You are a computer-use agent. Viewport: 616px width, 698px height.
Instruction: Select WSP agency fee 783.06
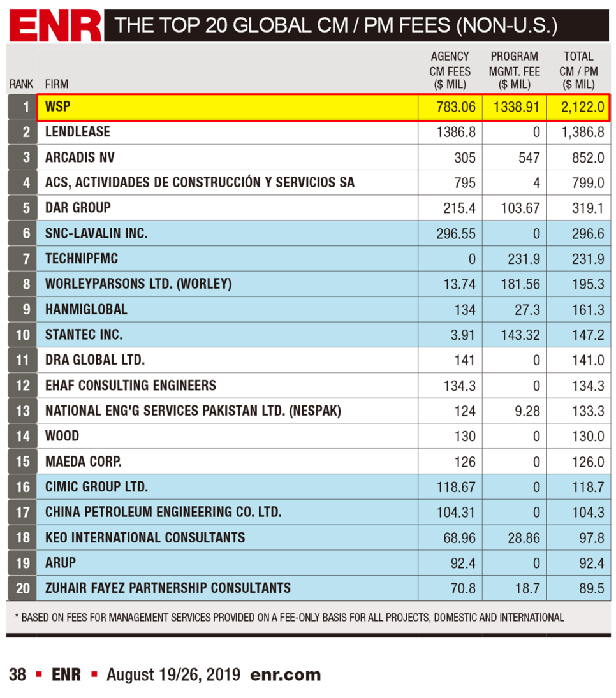pyautogui.click(x=456, y=107)
